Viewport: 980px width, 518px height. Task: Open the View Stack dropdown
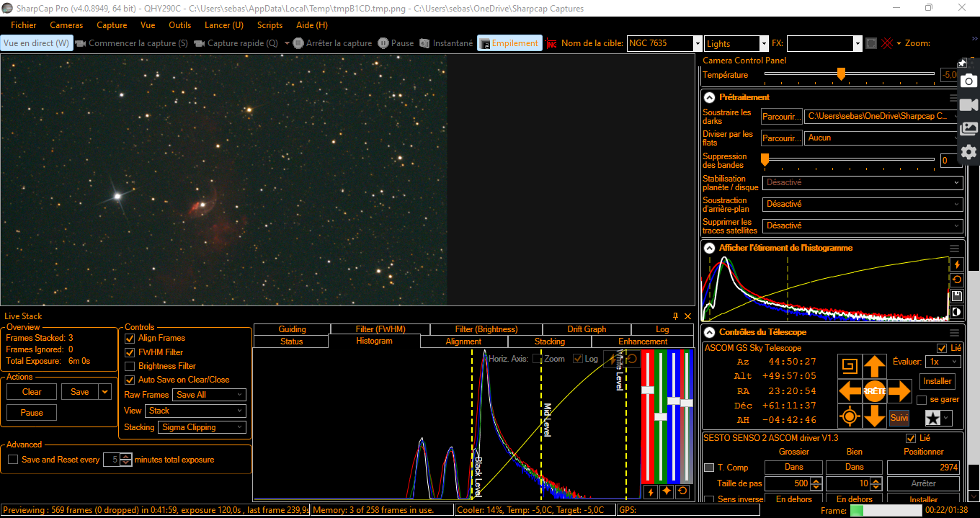(x=195, y=411)
